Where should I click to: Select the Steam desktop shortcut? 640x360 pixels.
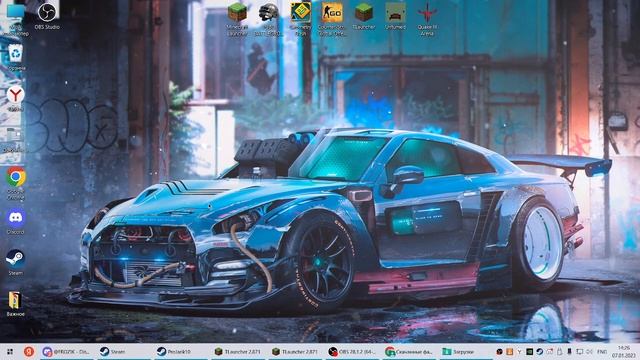(16, 262)
